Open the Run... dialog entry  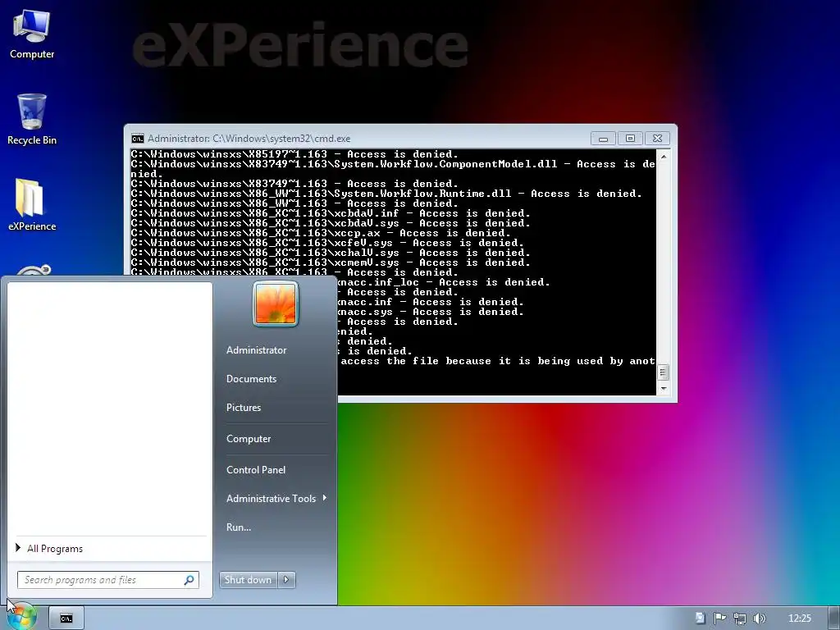(239, 527)
